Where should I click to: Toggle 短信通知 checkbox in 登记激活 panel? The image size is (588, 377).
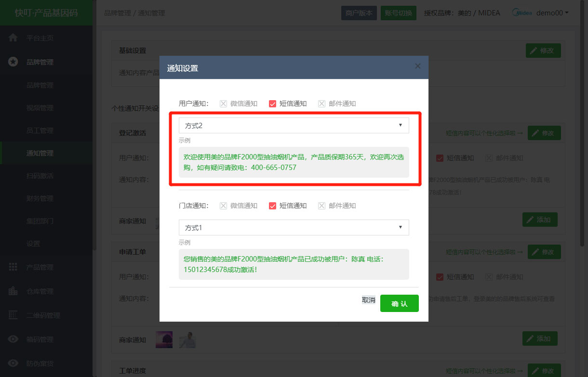(x=440, y=158)
